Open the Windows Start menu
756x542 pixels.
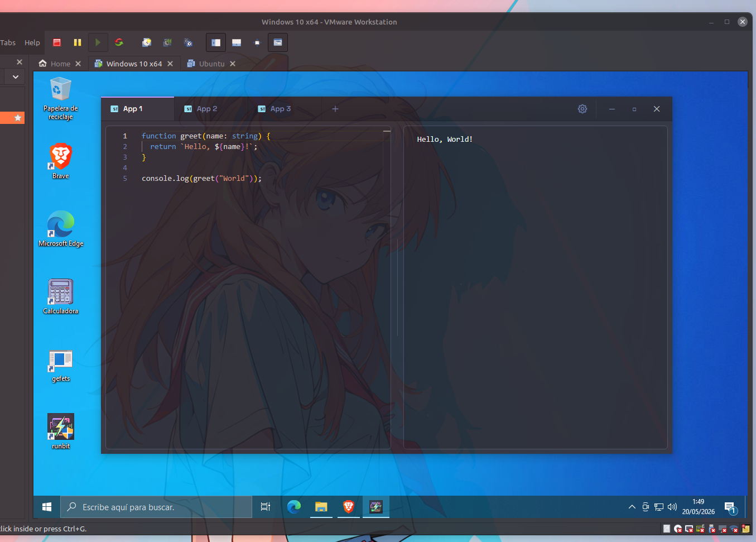[47, 507]
